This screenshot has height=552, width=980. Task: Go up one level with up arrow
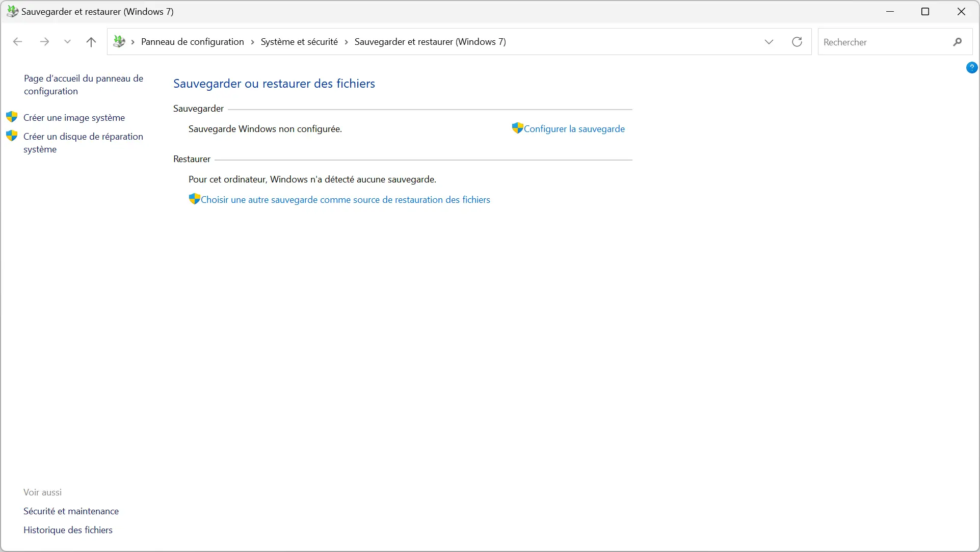click(91, 42)
